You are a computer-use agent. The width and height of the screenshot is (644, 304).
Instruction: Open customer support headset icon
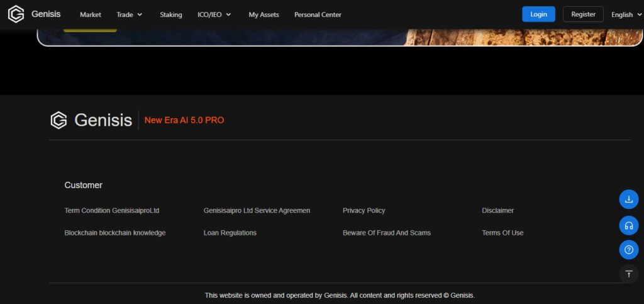(x=628, y=225)
